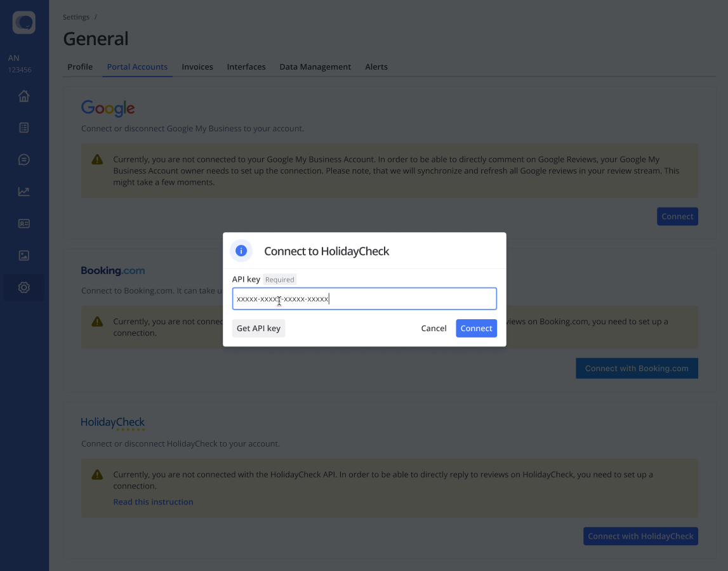Click the blue info icon in dialog
This screenshot has height=571, width=728.
coord(241,251)
